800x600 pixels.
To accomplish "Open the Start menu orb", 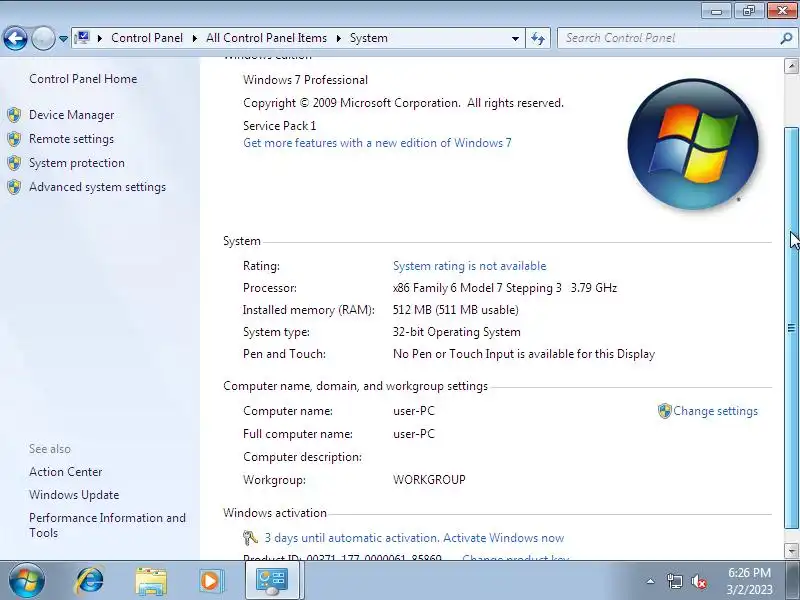I will pyautogui.click(x=27, y=581).
